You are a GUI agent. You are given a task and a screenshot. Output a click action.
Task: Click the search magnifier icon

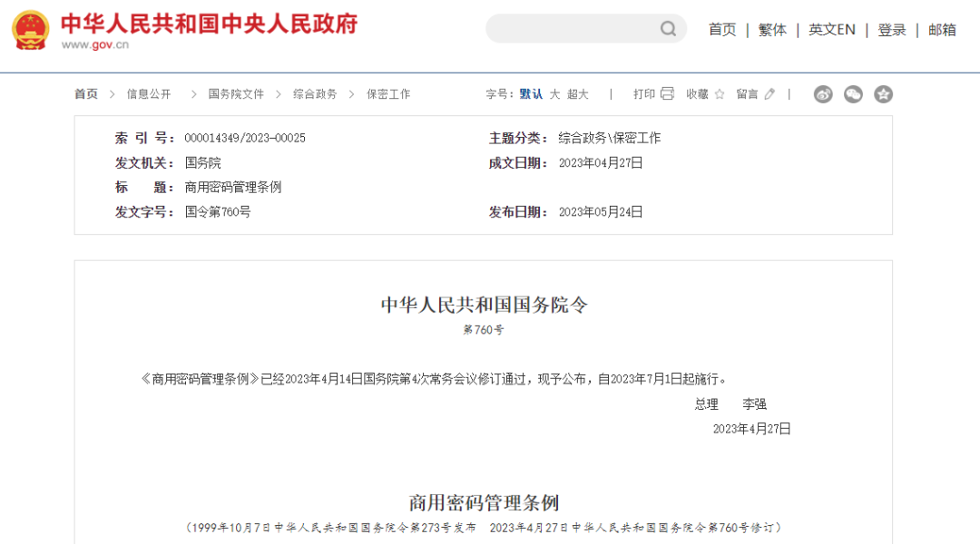pyautogui.click(x=668, y=29)
